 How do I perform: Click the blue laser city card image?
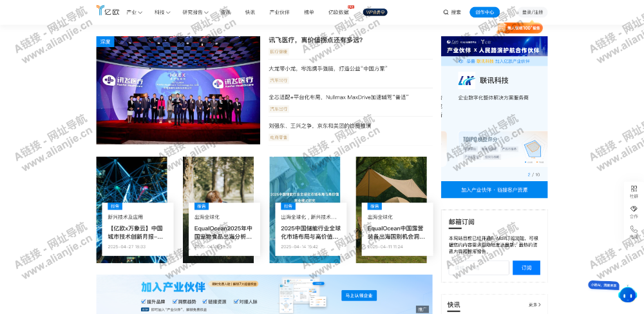pos(131,179)
